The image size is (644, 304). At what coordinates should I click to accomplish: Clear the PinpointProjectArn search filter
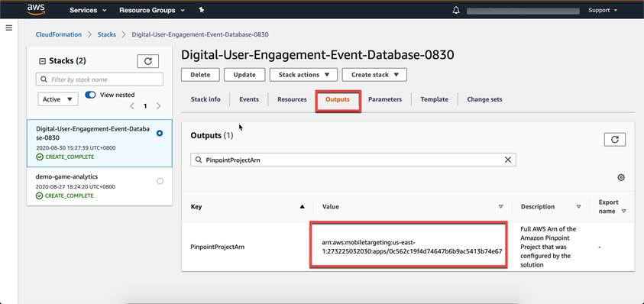pos(508,160)
